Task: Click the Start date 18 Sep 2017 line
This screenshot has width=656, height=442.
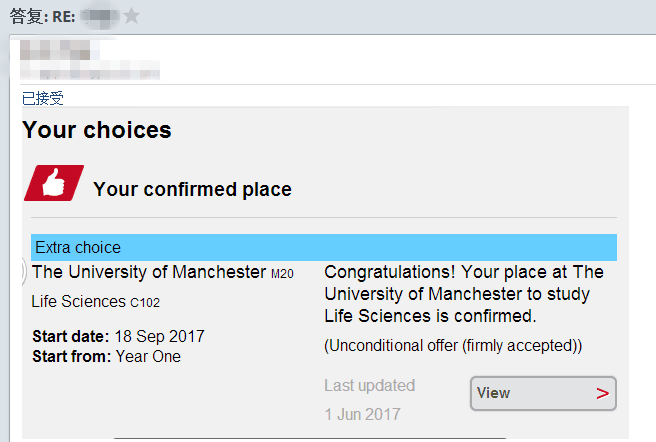Action: pos(118,336)
